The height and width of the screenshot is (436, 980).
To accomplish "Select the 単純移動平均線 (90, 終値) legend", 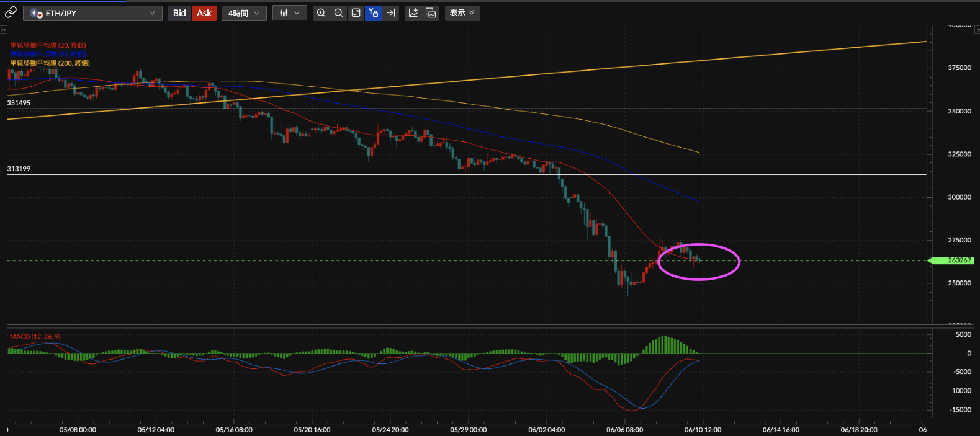I will (x=48, y=54).
